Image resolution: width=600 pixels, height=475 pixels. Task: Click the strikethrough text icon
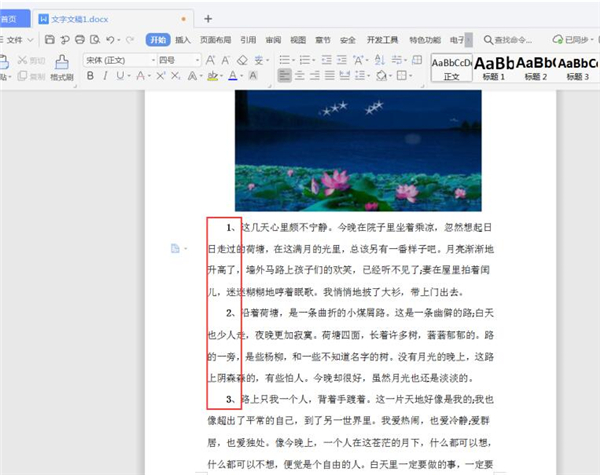(x=142, y=76)
